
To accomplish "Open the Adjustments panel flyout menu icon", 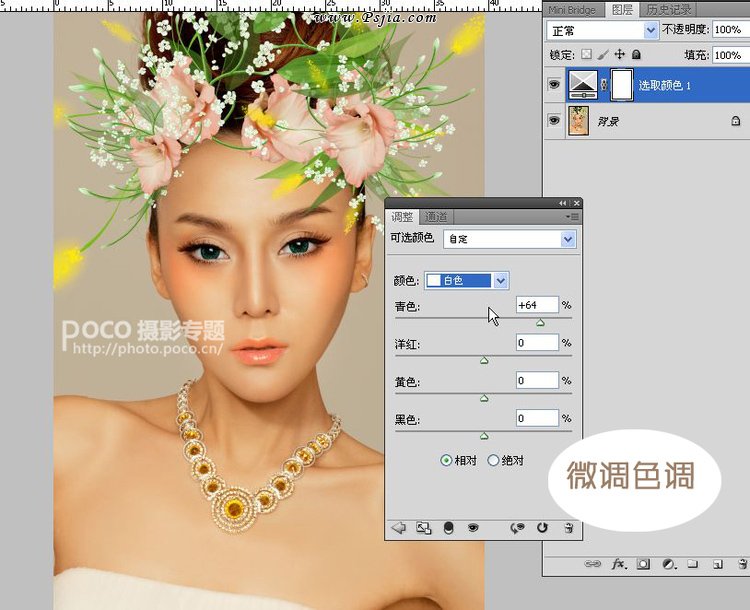I will (x=572, y=217).
